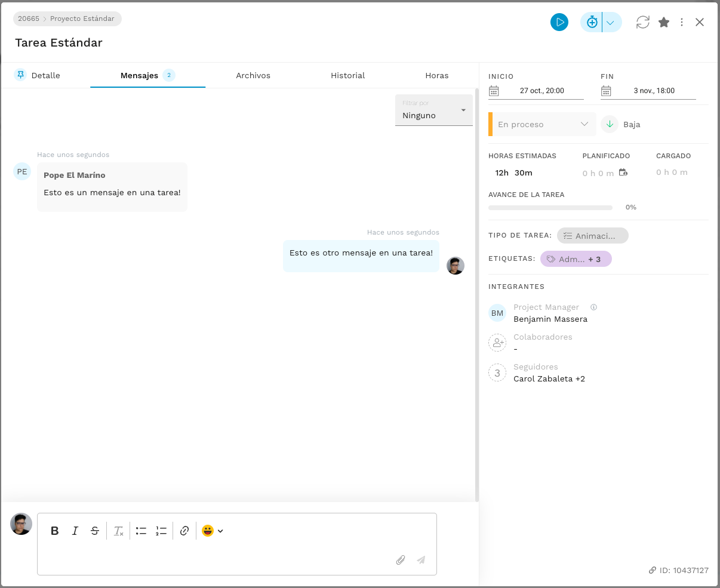Image resolution: width=720 pixels, height=588 pixels.
Task: Mark task as favorite with star icon
Action: tap(664, 22)
